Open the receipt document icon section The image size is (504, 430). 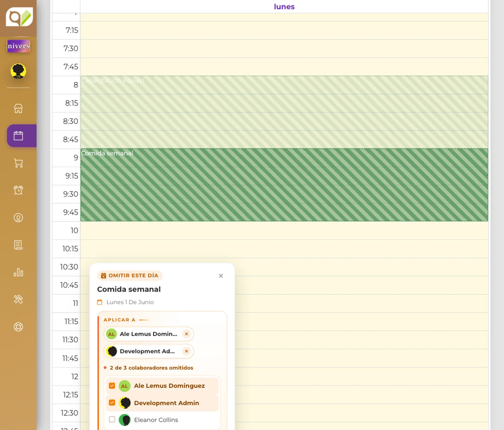click(18, 245)
